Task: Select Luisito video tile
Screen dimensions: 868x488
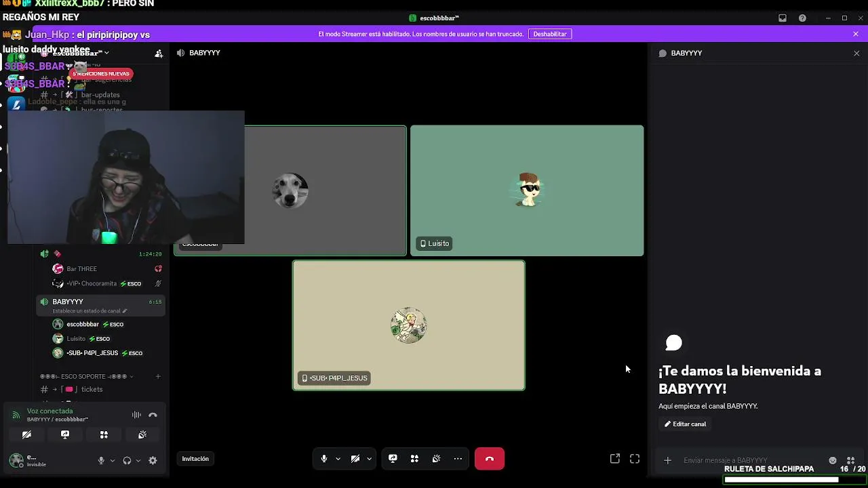Action: pyautogui.click(x=527, y=190)
